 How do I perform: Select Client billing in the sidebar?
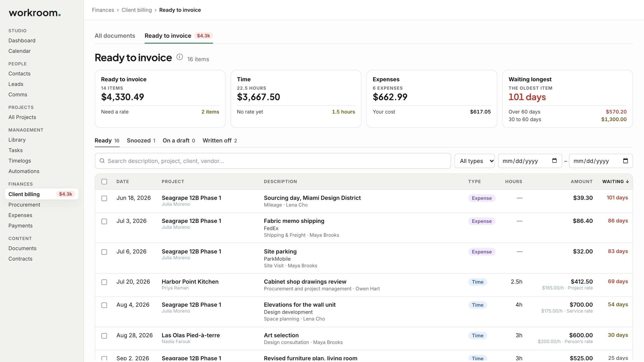coord(42,194)
